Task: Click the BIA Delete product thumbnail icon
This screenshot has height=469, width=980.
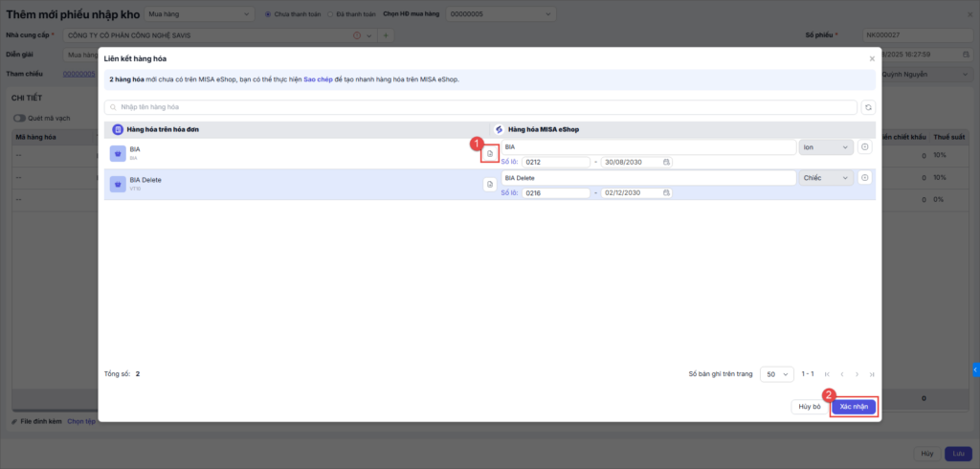Action: (x=118, y=184)
